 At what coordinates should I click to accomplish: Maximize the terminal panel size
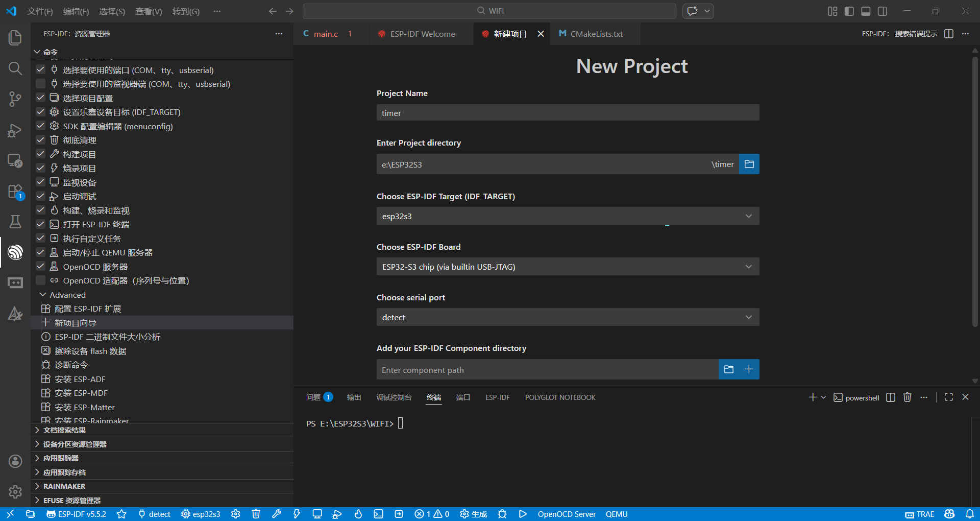[949, 397]
